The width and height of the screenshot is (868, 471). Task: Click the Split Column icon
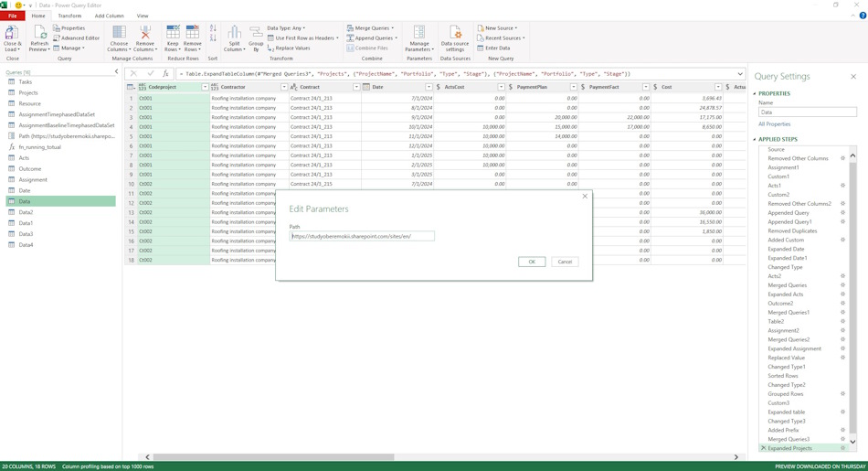click(234, 32)
